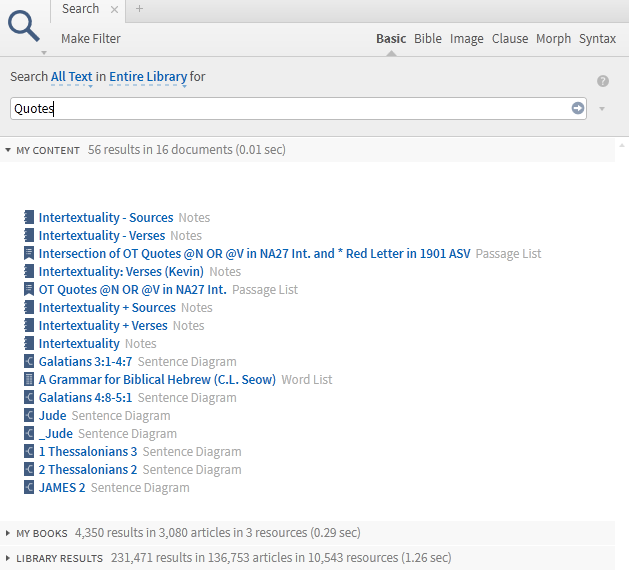This screenshot has width=629, height=583.
Task: Click results scrollbar up arrow
Action: (622, 146)
